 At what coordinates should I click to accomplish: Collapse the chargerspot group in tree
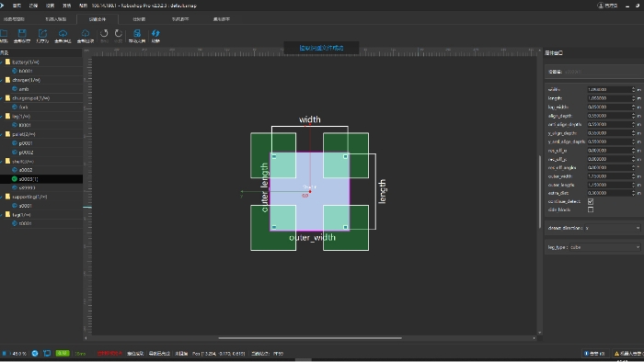click(x=2, y=98)
